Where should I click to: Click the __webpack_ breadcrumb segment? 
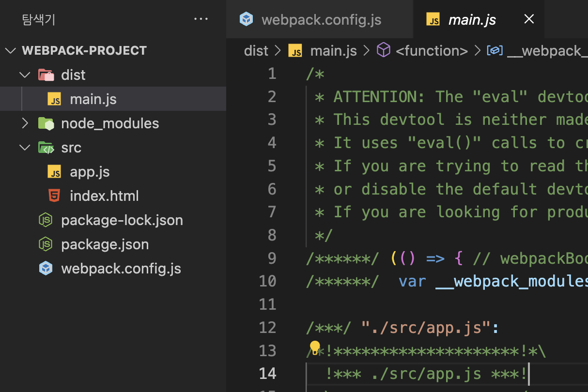tap(547, 50)
